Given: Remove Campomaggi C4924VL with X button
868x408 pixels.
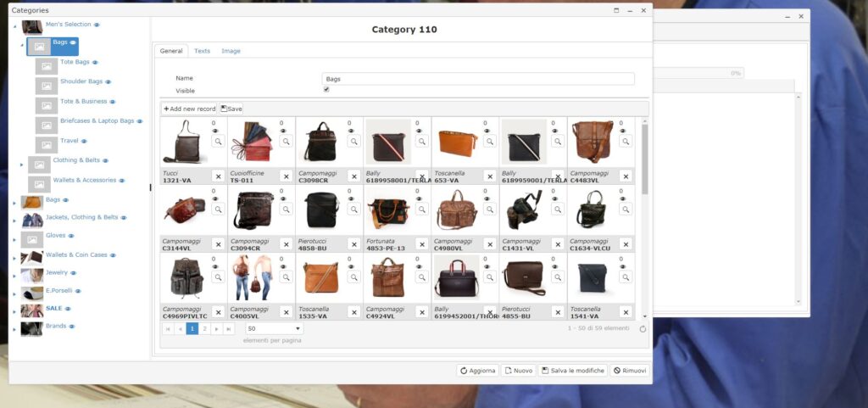Looking at the screenshot, I should click(x=422, y=312).
